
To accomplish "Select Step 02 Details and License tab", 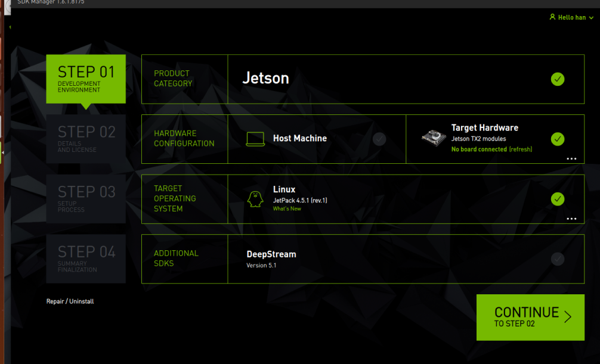I will [86, 139].
